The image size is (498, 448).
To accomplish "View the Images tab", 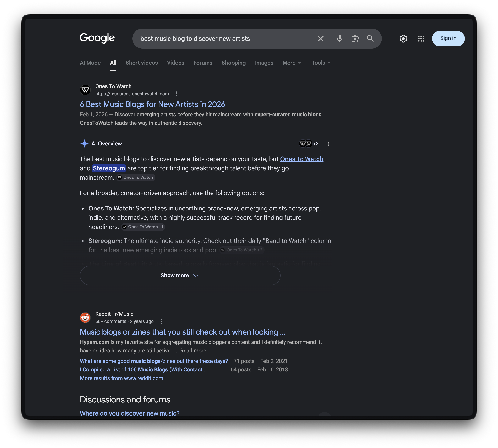I will 264,63.
